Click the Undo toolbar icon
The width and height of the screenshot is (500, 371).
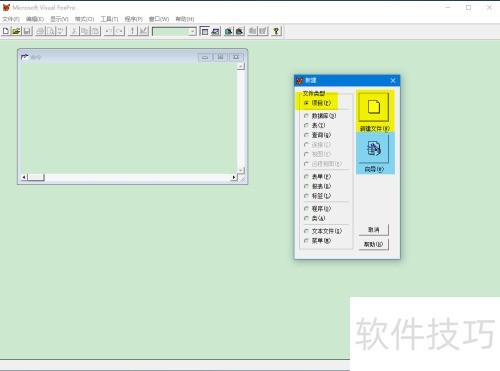(x=109, y=31)
